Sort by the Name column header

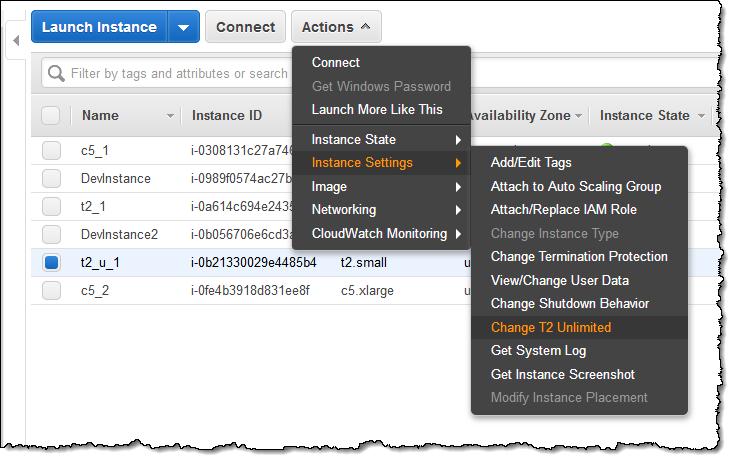[x=100, y=116]
